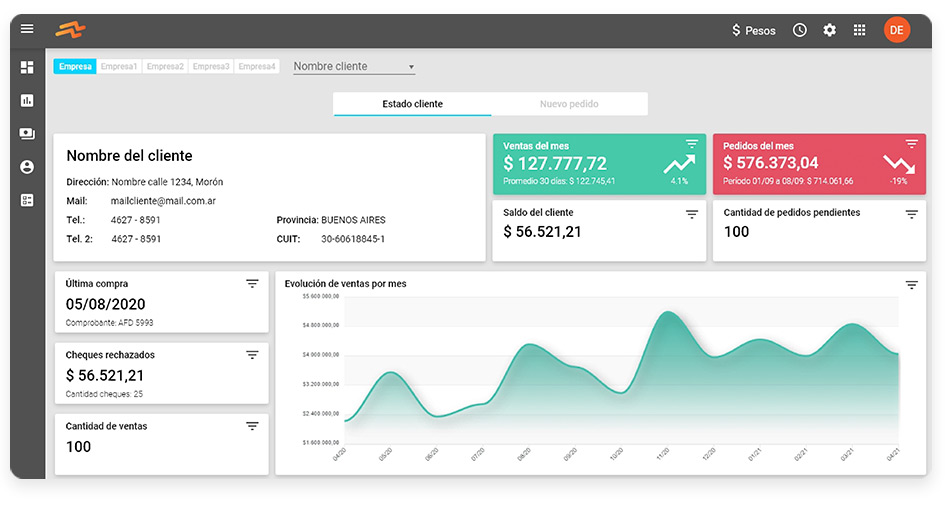Click Cantidad cheques: 25 text
This screenshot has width=945, height=516.
(x=104, y=394)
